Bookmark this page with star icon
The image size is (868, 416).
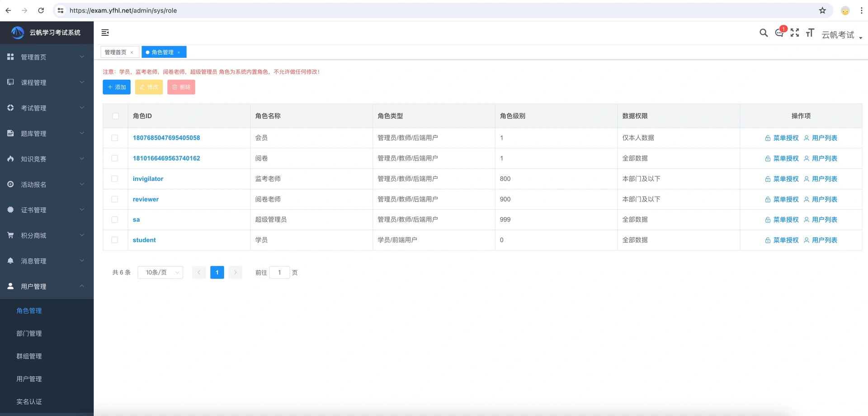[822, 10]
